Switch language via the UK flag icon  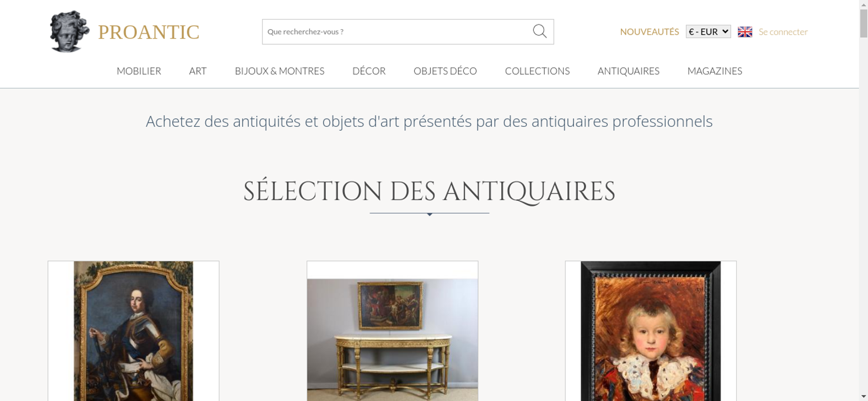pyautogui.click(x=745, y=32)
